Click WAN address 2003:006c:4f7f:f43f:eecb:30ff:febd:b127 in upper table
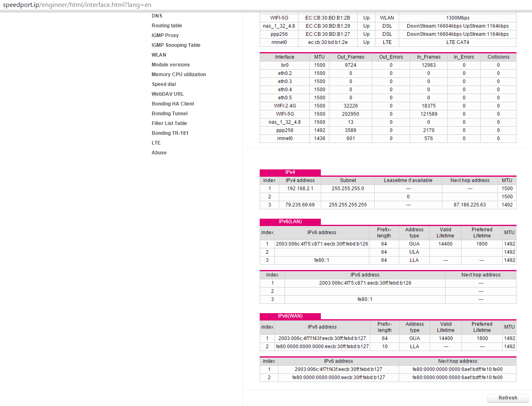This screenshot has height=406, width=532. [x=322, y=338]
